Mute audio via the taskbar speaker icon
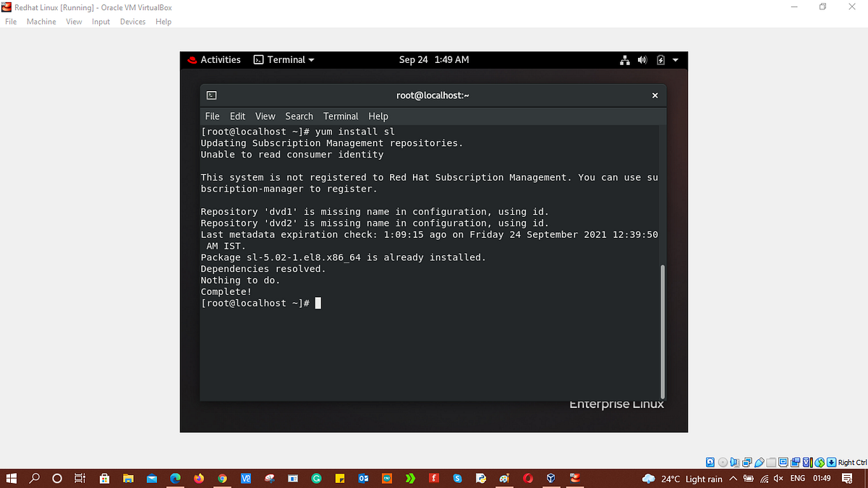The width and height of the screenshot is (868, 488). click(x=778, y=479)
